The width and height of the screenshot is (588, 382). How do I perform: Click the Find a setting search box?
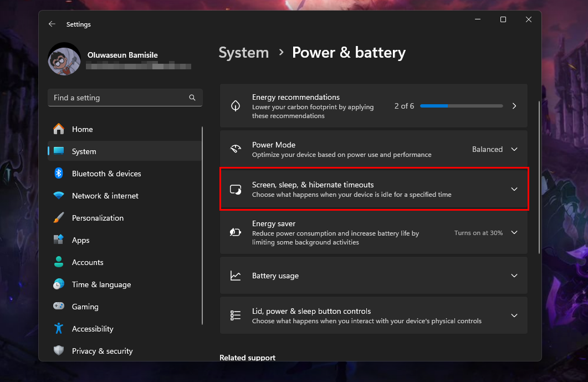tap(119, 98)
